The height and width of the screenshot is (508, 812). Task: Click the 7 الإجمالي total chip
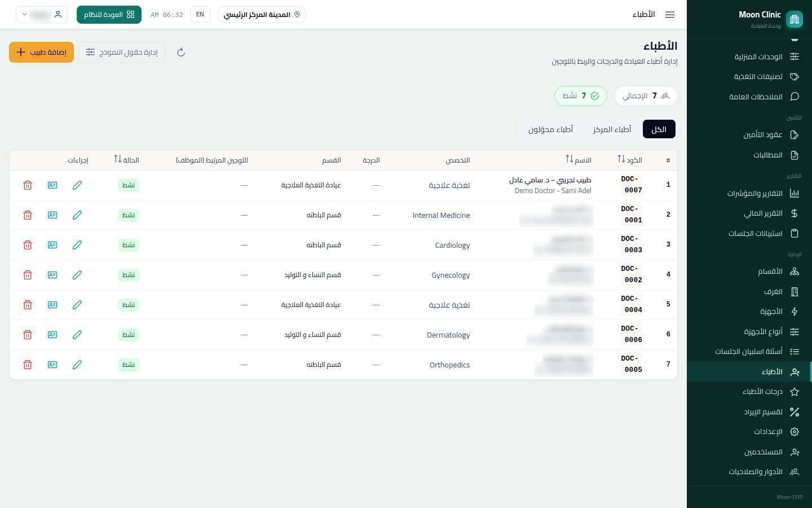(x=646, y=96)
